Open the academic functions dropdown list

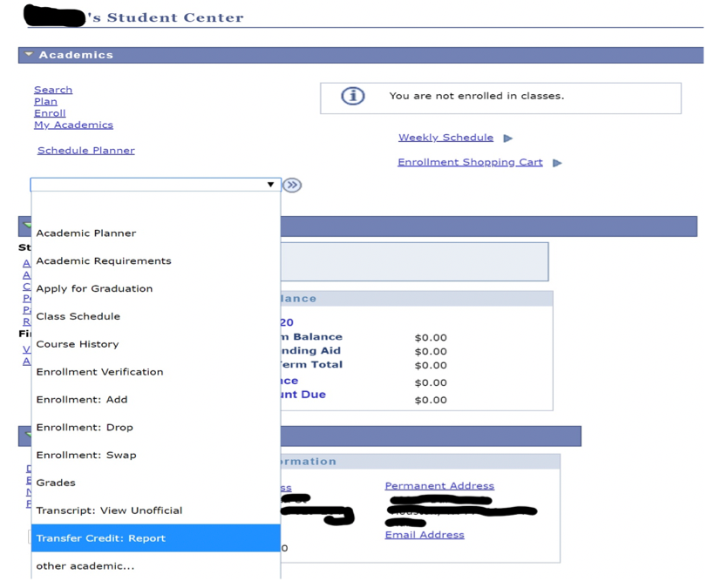(270, 185)
